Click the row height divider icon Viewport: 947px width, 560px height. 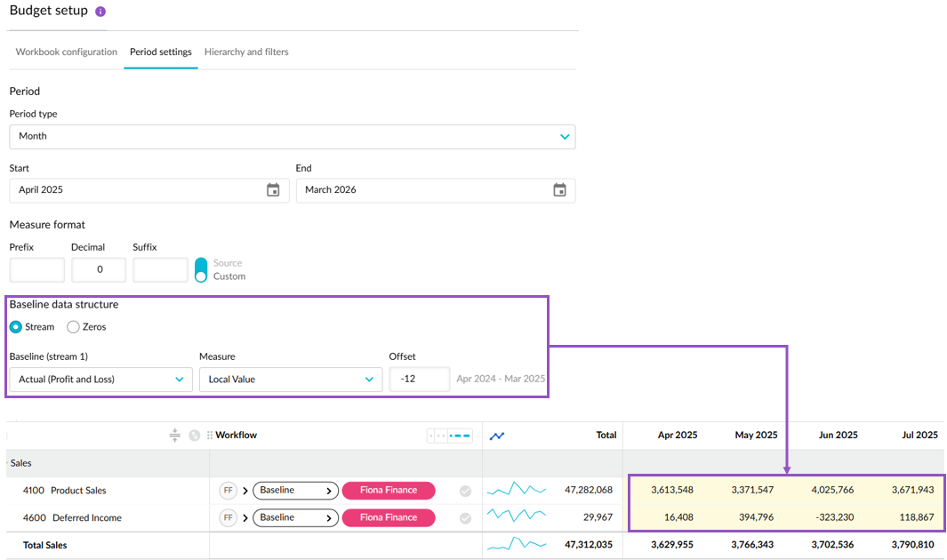(x=175, y=436)
